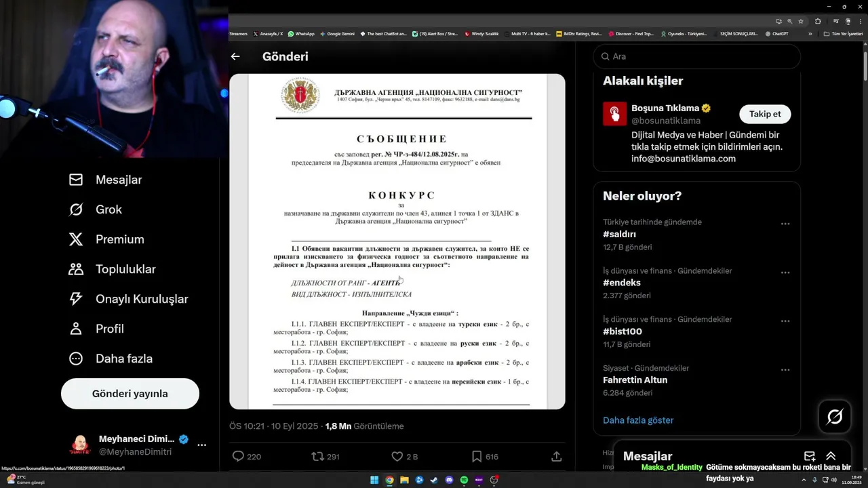Like the post with 2 B likes
868x488 pixels.
pyautogui.click(x=397, y=457)
